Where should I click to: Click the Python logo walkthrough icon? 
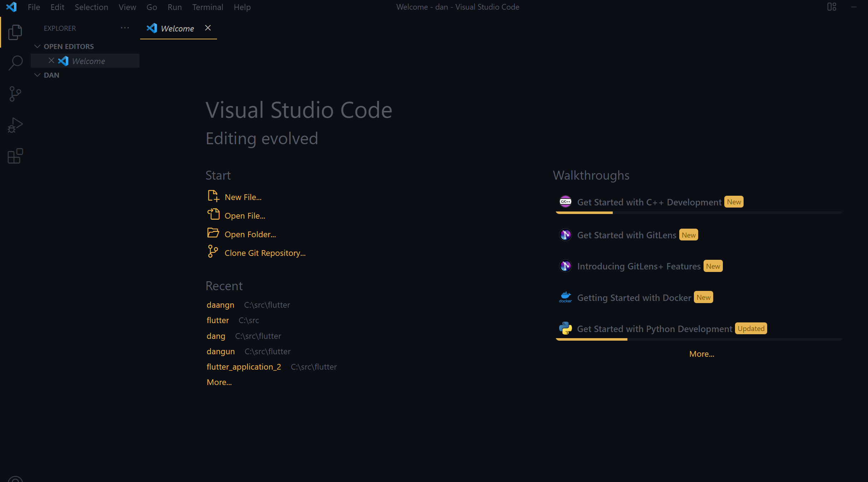click(566, 328)
